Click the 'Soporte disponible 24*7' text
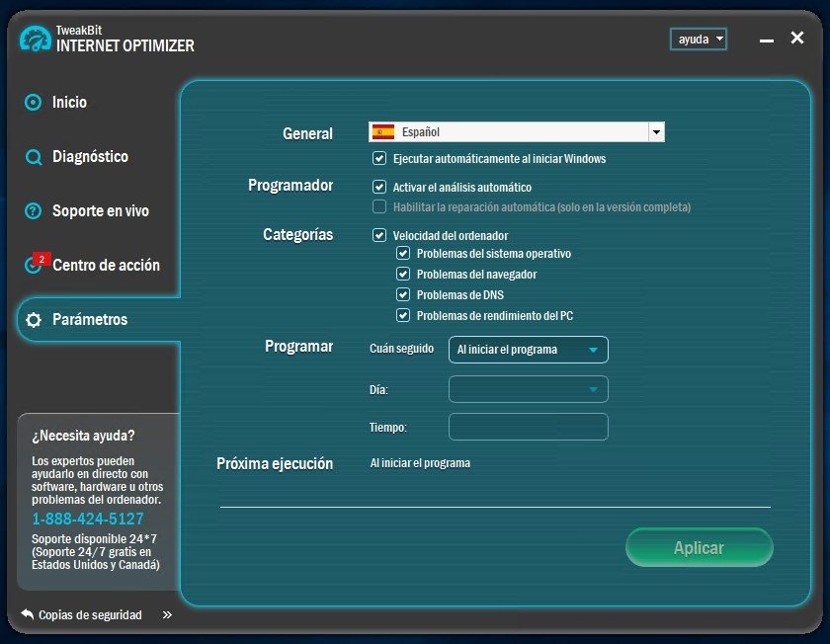The width and height of the screenshot is (830, 644). [94, 538]
